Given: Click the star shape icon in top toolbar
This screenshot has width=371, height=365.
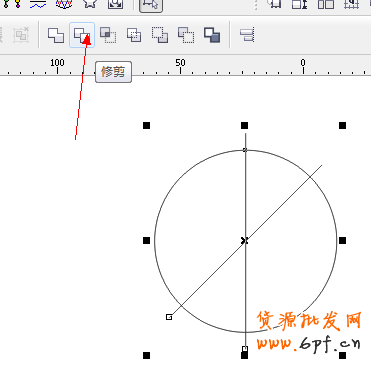Looking at the screenshot, I should (x=90, y=4).
